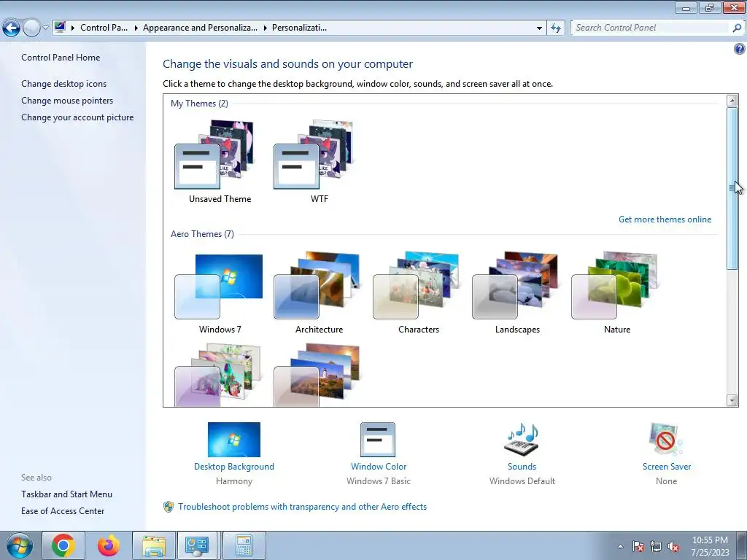Image resolution: width=747 pixels, height=560 pixels.
Task: Click the theme list scrollbar thumb
Action: click(732, 189)
